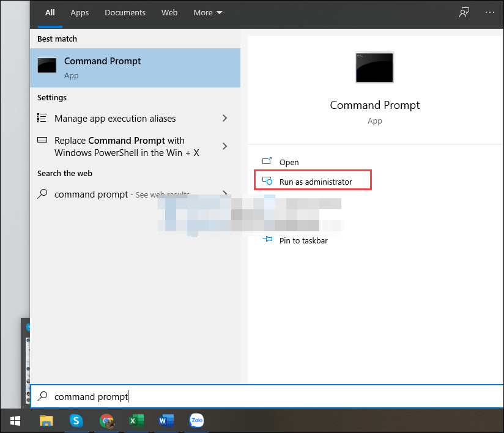
Task: Run Command Prompt as administrator
Action: [x=313, y=180]
